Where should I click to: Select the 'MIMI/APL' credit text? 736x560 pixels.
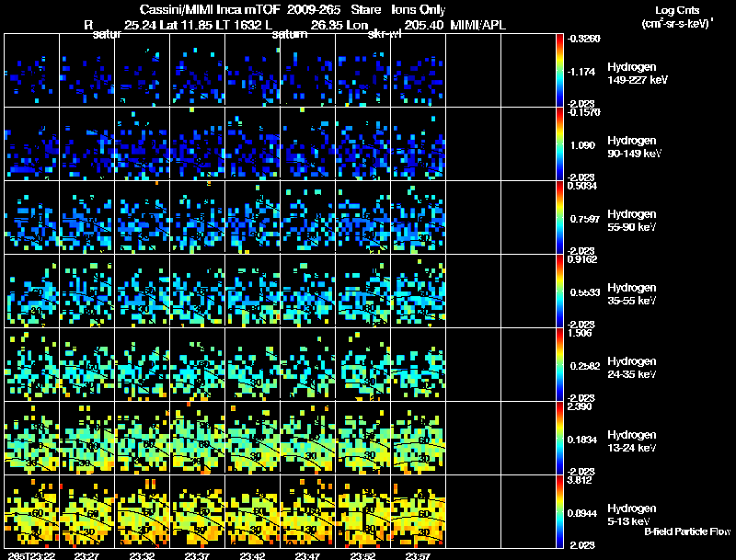coord(477,26)
